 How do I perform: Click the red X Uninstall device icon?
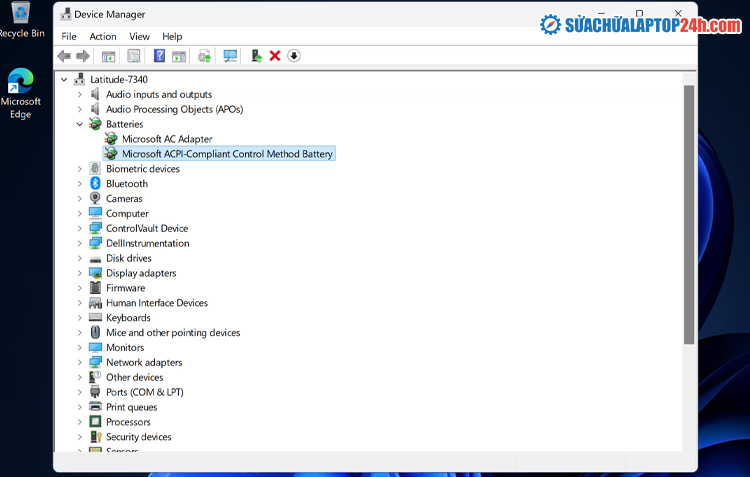(x=275, y=56)
